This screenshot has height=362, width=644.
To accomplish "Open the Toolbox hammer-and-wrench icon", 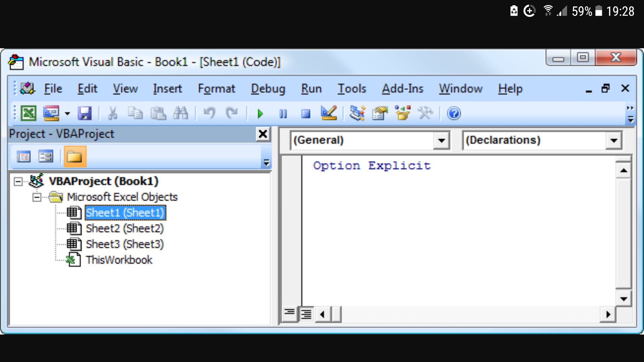I will click(x=425, y=113).
